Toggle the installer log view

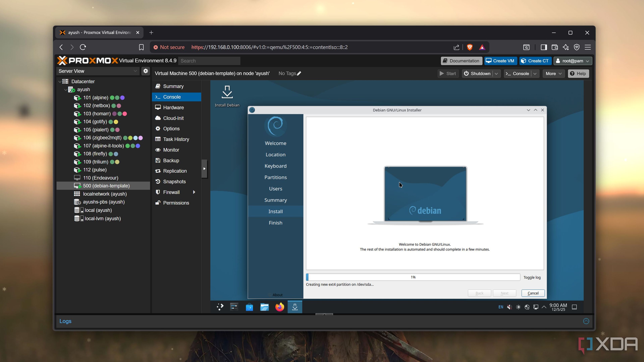[532, 277]
